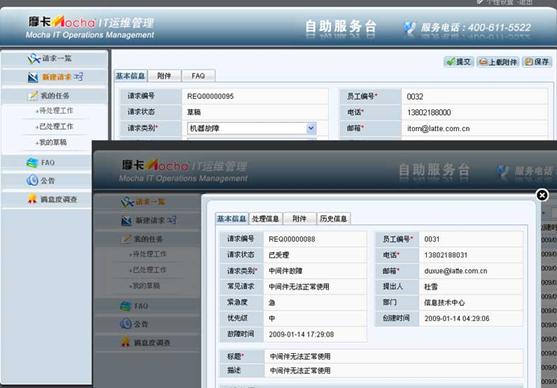Close the popup with the black X button
Image resolution: width=557 pixels, height=388 pixels.
pos(542,195)
